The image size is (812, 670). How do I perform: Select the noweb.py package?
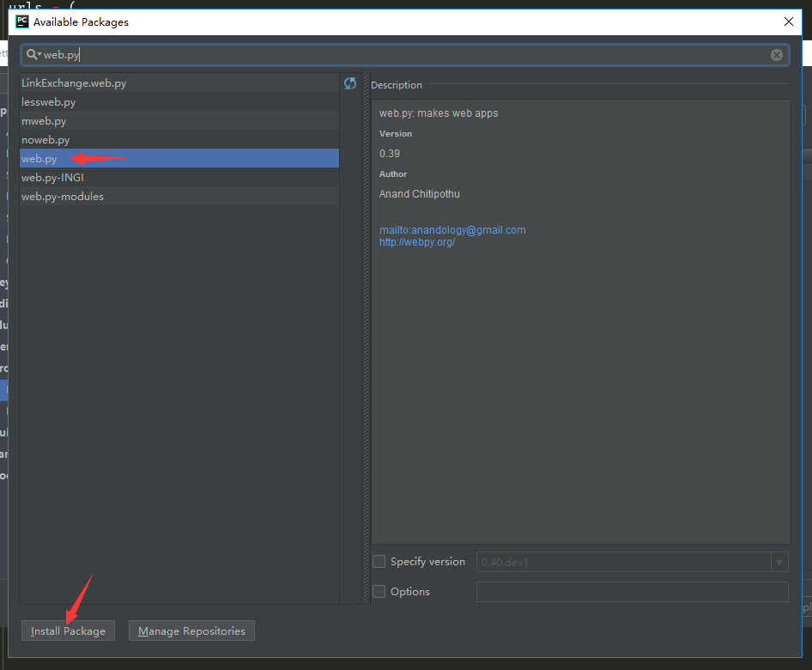[45, 140]
